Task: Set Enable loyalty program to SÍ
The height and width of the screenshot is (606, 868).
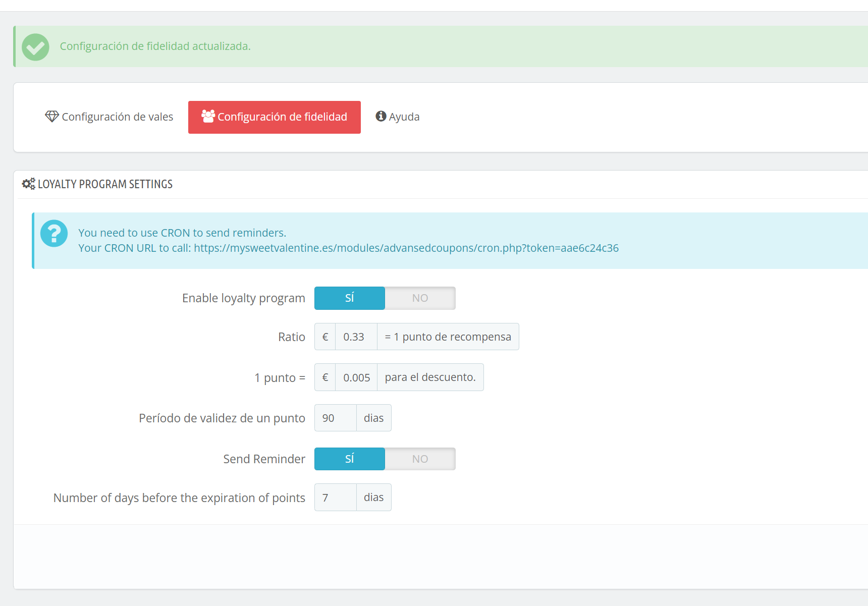Action: click(350, 298)
